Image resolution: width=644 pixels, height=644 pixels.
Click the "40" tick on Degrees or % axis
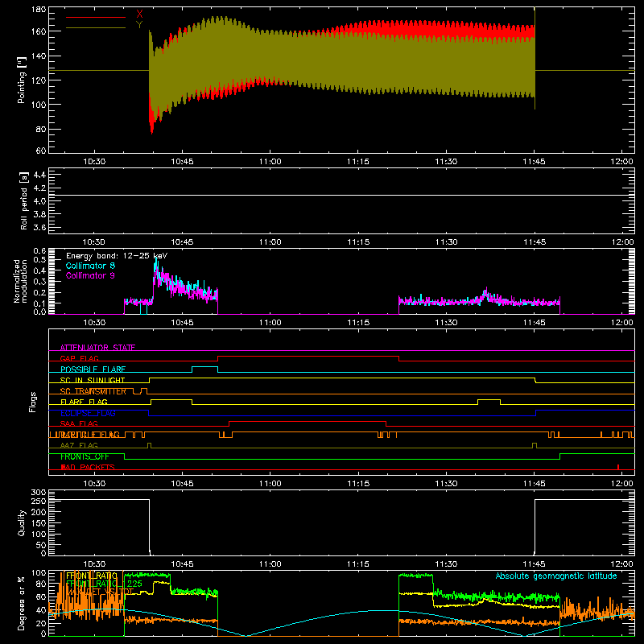click(x=41, y=610)
